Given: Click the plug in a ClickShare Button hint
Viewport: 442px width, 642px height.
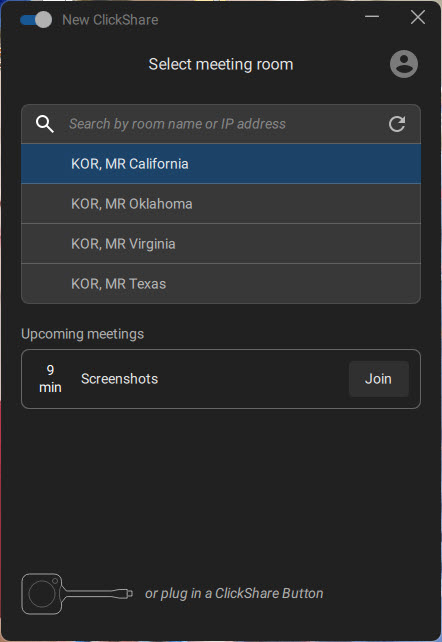Looking at the screenshot, I should point(234,593).
